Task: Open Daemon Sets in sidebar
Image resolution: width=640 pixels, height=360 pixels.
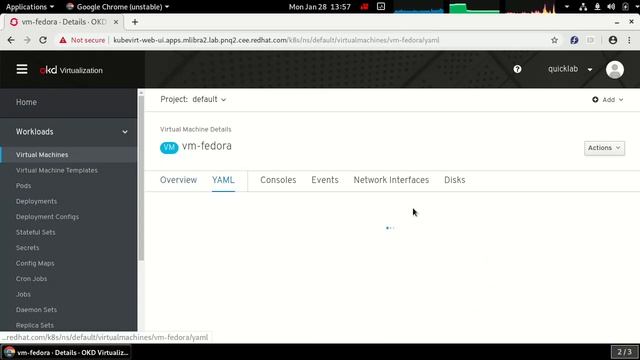Action: (36, 310)
